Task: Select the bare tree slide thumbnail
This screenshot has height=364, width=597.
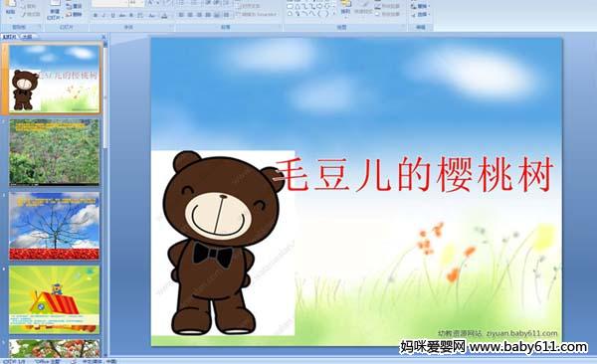Action: [x=55, y=226]
